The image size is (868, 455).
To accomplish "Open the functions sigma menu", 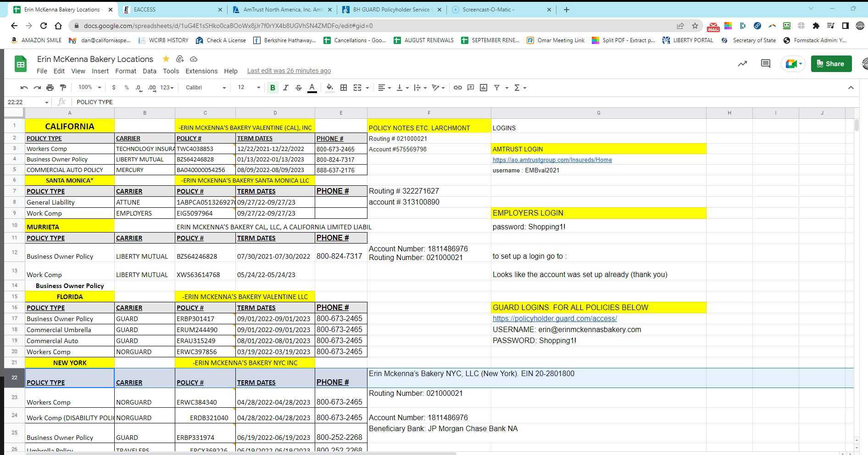I will 520,88.
